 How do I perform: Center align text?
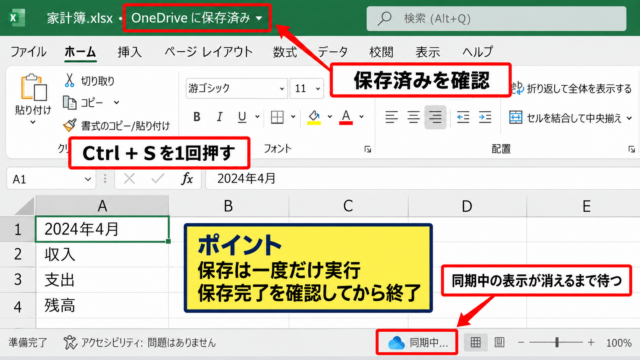tap(413, 118)
